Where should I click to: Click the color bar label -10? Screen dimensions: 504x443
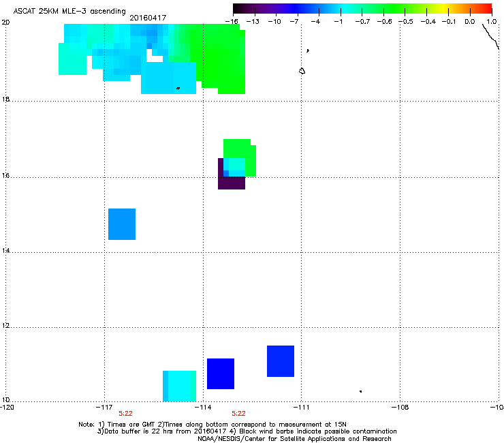tap(274, 22)
